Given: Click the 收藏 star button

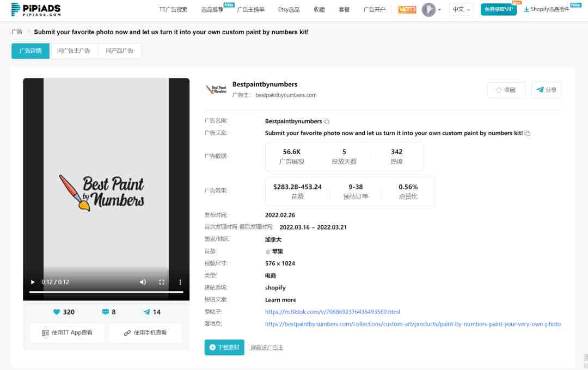Looking at the screenshot, I should 506,90.
